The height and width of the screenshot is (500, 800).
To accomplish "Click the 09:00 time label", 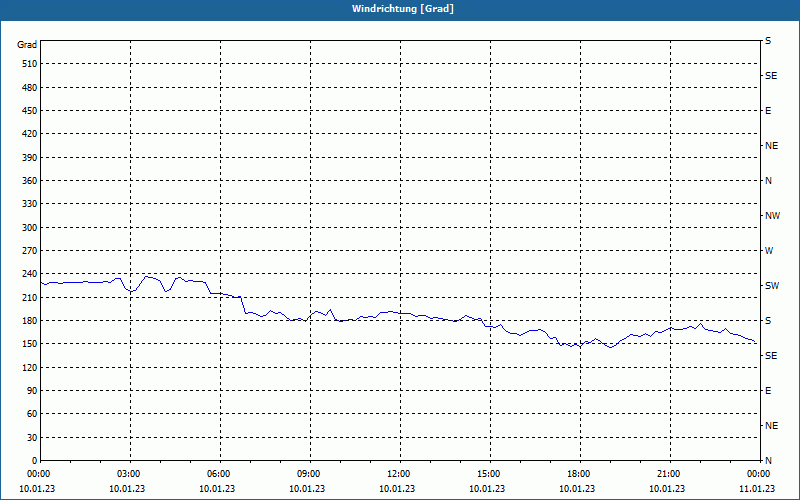I will tap(309, 474).
